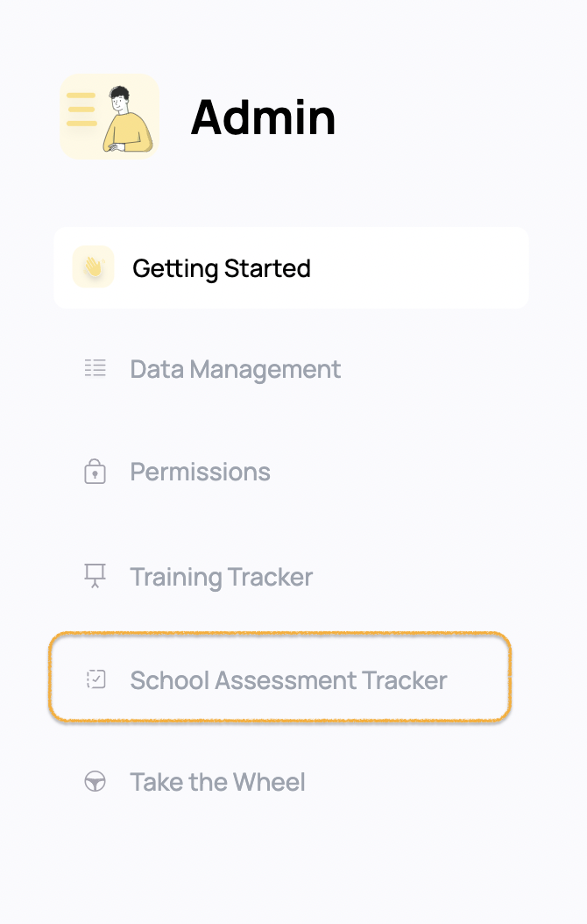
Task: Go to the Data Management section
Action: pos(235,370)
